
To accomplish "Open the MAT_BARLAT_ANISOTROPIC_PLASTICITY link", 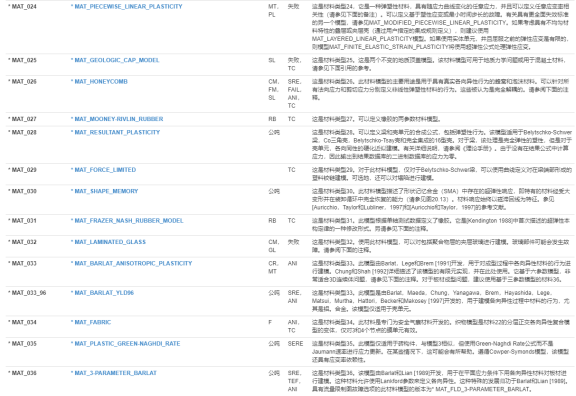I will click(x=132, y=263).
